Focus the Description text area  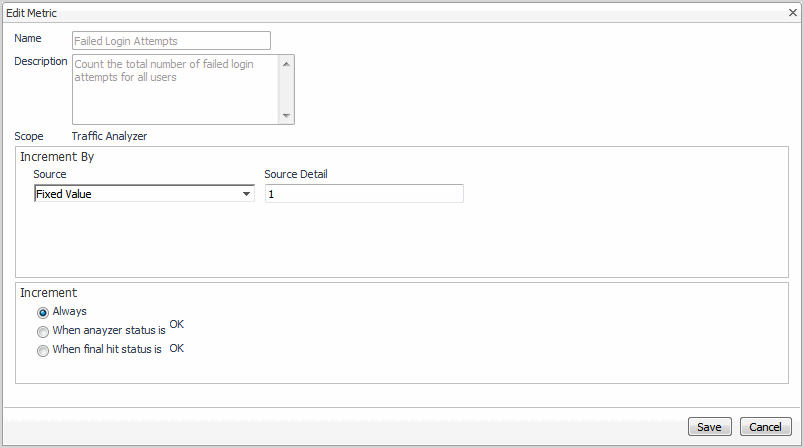[176, 89]
